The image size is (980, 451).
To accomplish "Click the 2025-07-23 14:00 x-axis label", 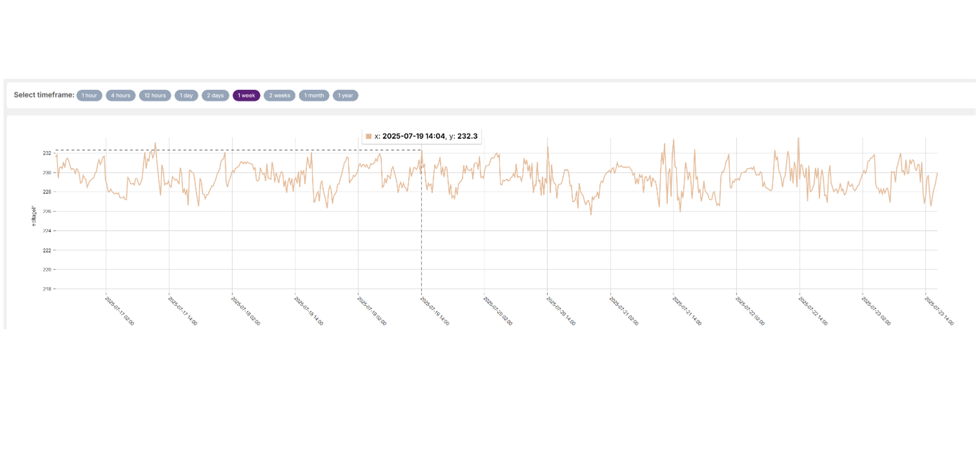I will point(939,311).
